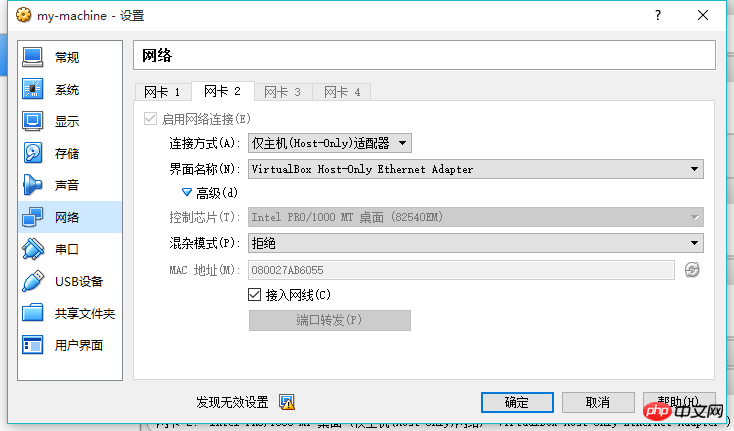Click the 常规 label in sidebar

click(x=67, y=57)
